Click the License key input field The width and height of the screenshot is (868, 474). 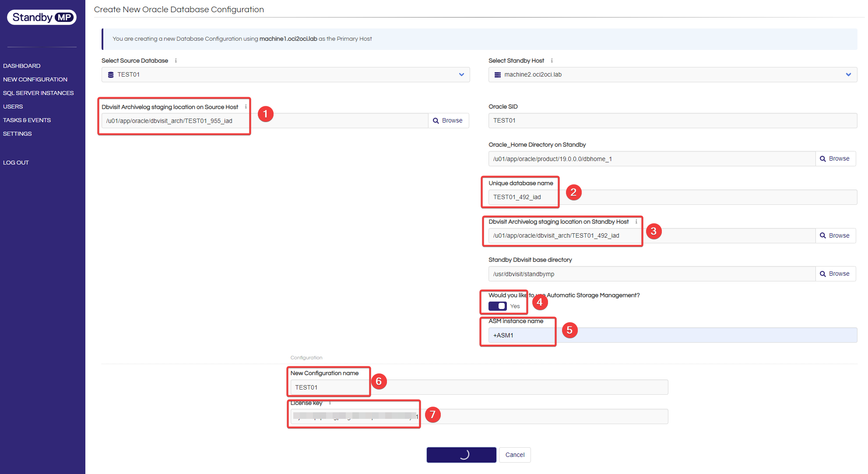[479, 417]
